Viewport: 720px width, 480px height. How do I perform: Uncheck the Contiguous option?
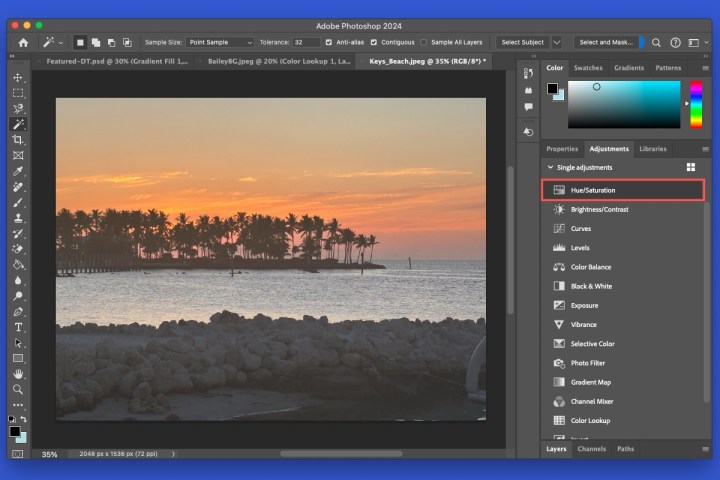click(x=374, y=43)
